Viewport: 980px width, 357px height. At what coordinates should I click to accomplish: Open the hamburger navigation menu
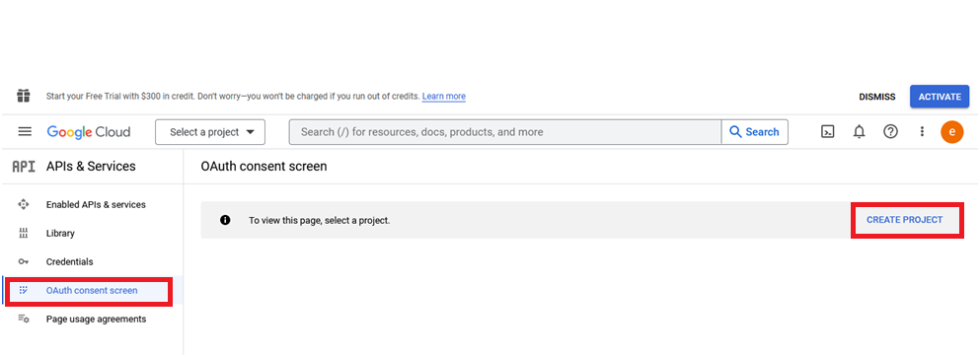point(25,132)
